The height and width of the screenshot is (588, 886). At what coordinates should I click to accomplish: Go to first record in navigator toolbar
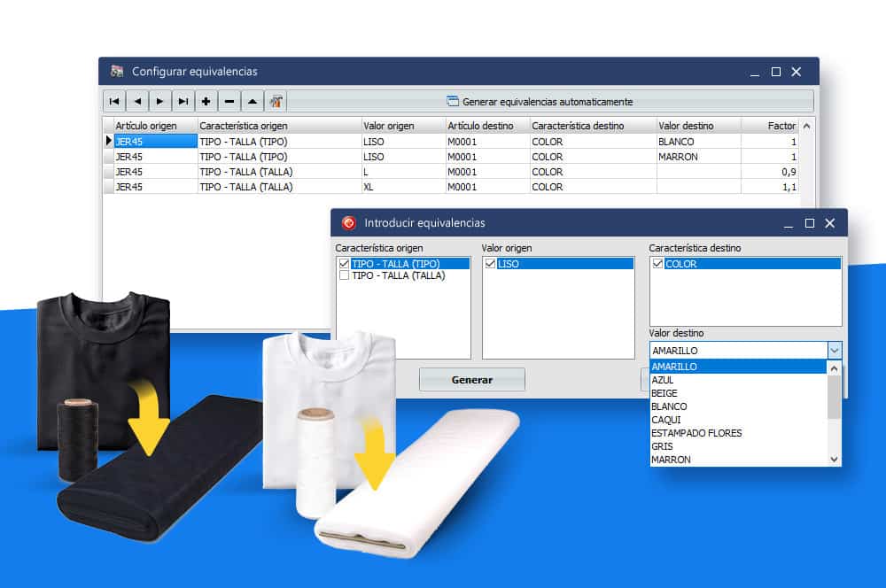(x=114, y=102)
